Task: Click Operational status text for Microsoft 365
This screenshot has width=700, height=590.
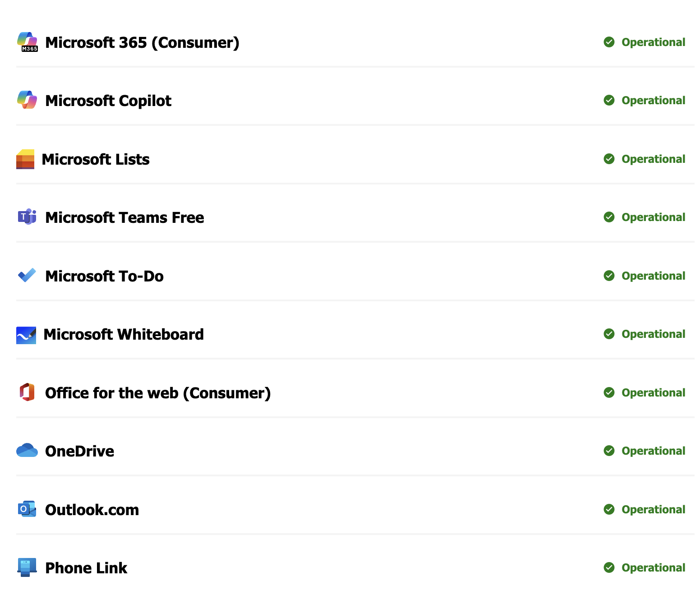Action: click(653, 42)
